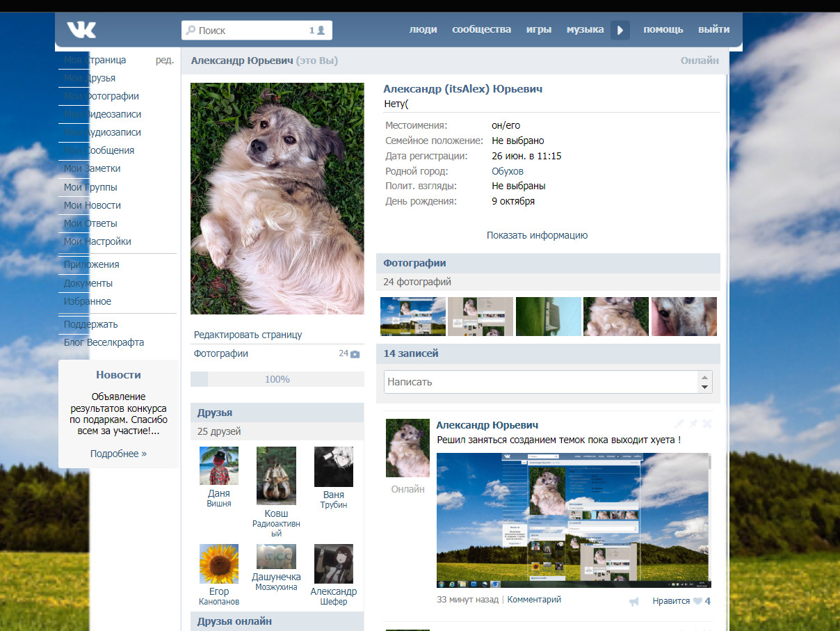Open Документы in the sidebar

click(x=88, y=283)
